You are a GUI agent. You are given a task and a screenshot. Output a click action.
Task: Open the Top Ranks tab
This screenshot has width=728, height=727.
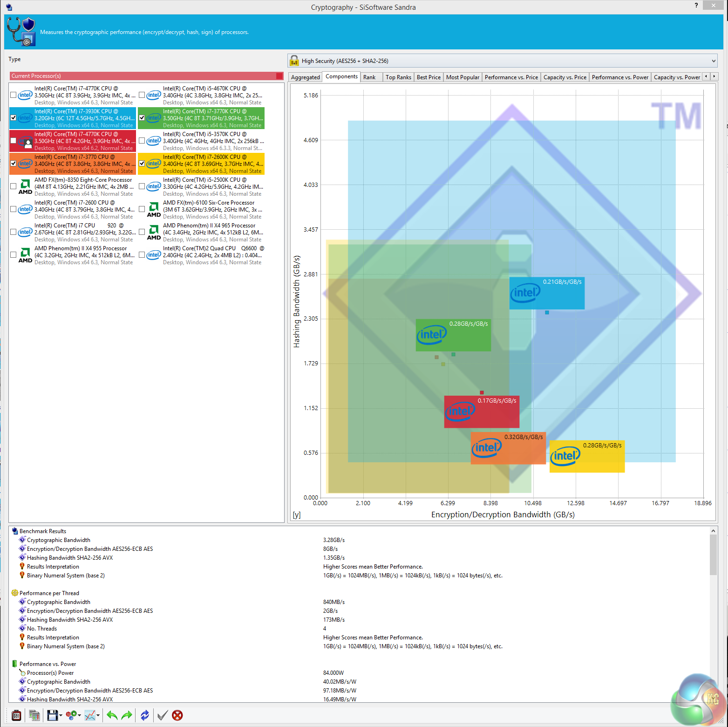[x=398, y=77]
